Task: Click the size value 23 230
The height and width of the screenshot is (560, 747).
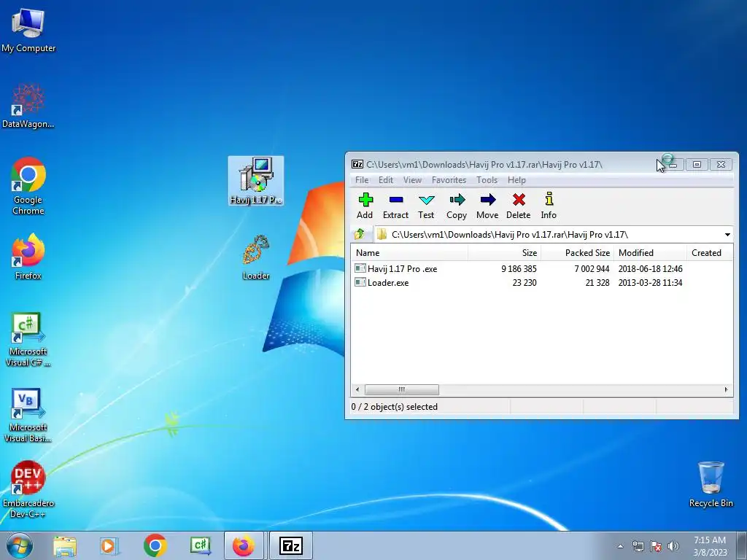Action: 525,282
